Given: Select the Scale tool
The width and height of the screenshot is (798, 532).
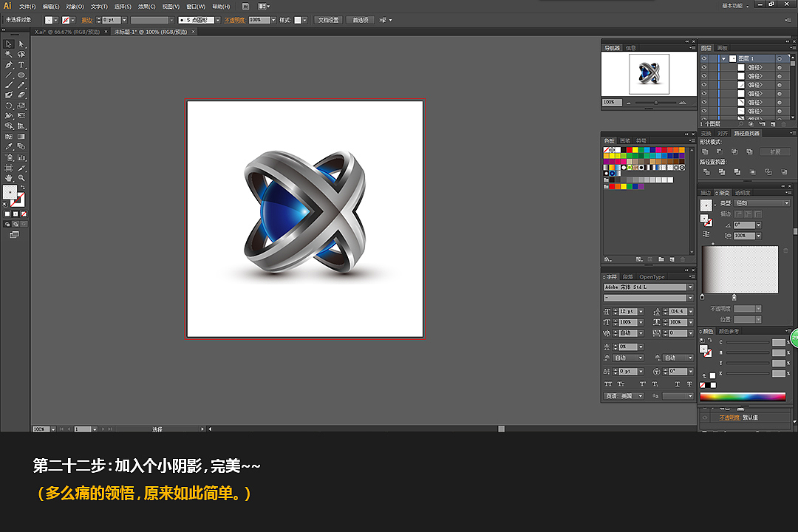Looking at the screenshot, I should 21,106.
